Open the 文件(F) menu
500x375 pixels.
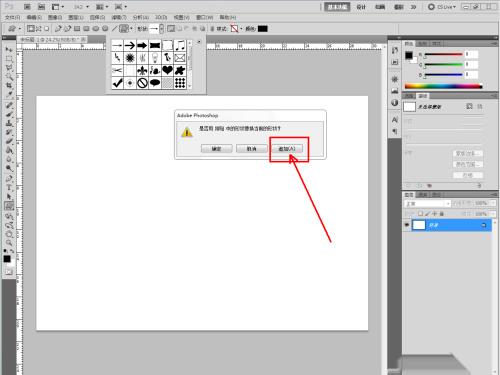point(13,17)
